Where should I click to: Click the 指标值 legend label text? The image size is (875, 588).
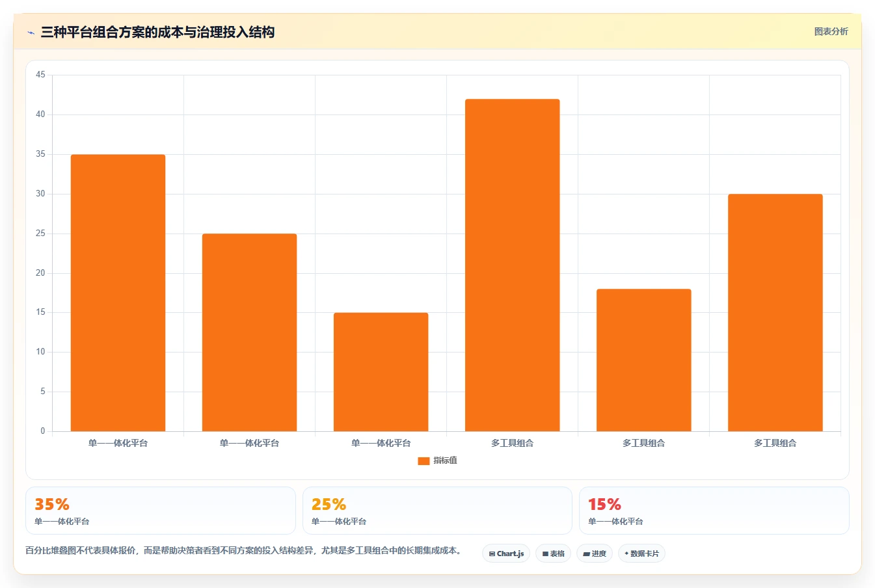click(446, 461)
